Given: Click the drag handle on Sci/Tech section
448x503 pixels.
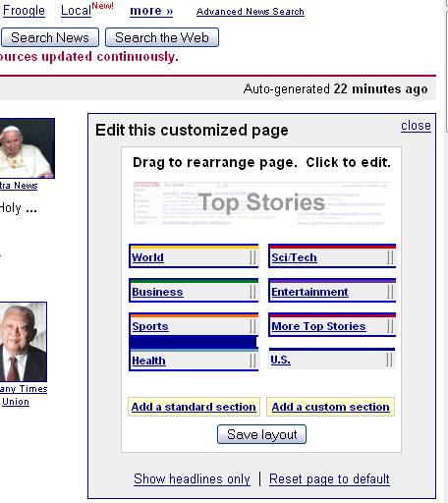Looking at the screenshot, I should [x=390, y=257].
